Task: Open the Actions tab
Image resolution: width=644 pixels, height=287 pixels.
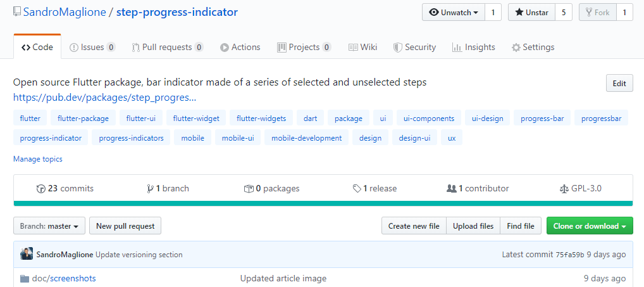Action: tap(240, 48)
